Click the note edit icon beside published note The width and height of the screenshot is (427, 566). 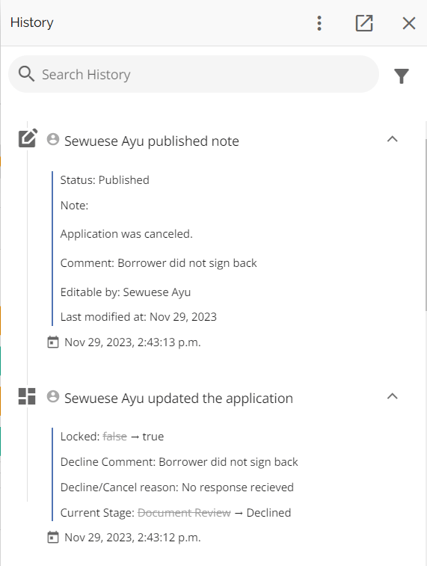pos(28,138)
